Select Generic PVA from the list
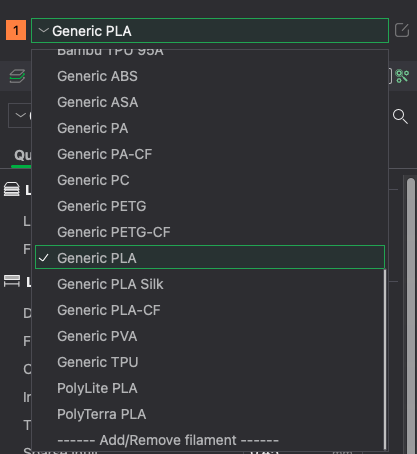Image resolution: width=417 pixels, height=454 pixels. tap(210, 336)
